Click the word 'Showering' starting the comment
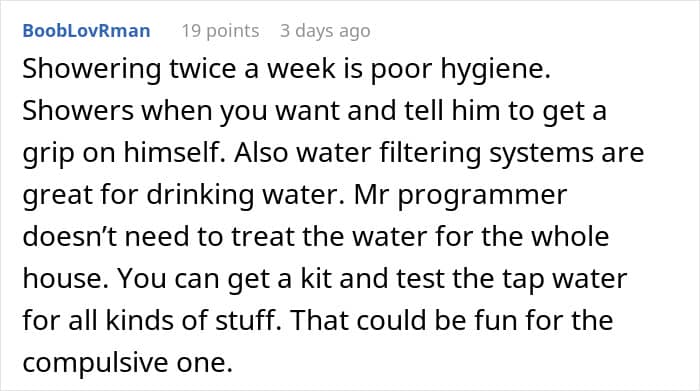Image resolution: width=700 pixels, height=391 pixels. (92, 70)
